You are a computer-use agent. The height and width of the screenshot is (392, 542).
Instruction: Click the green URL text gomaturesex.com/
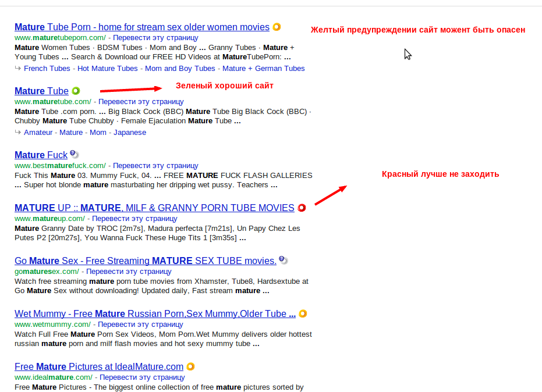(x=47, y=272)
